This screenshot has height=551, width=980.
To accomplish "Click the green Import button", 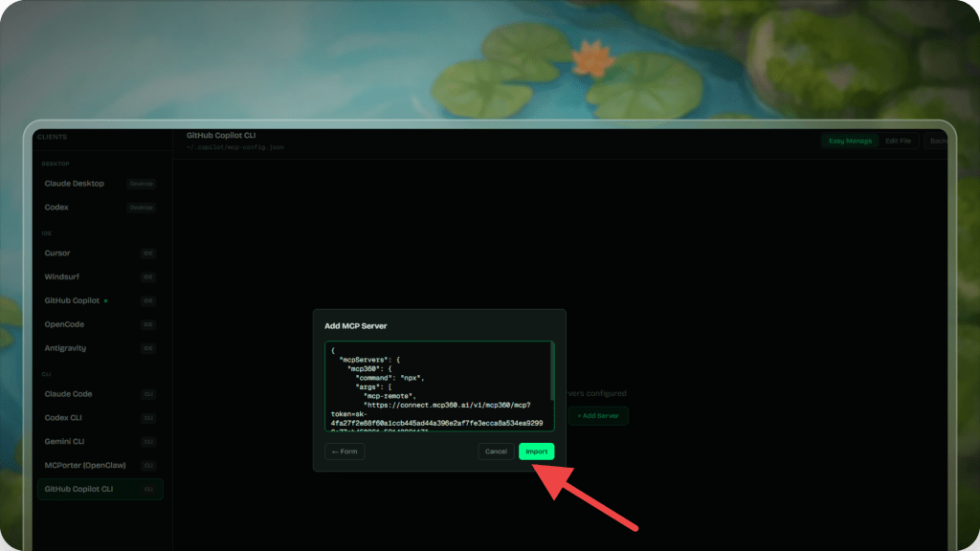I will (x=536, y=452).
